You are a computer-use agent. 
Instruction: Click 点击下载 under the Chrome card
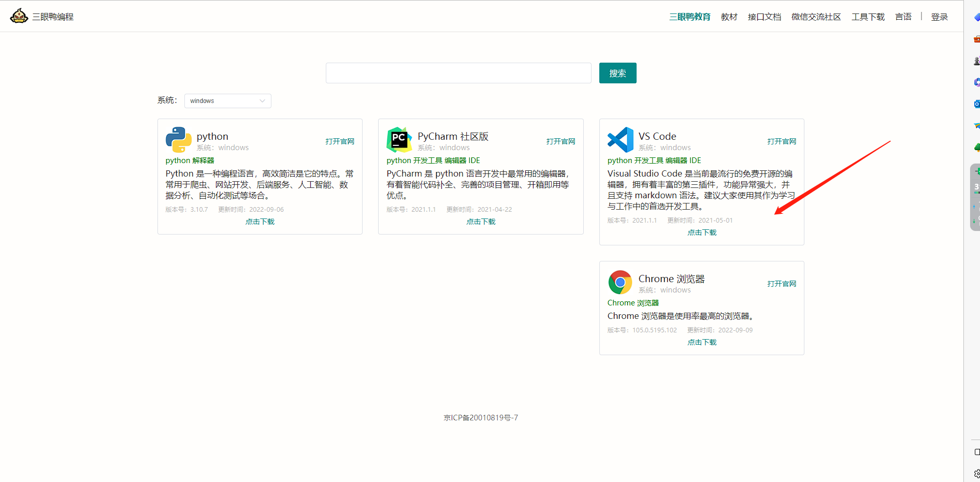(702, 342)
